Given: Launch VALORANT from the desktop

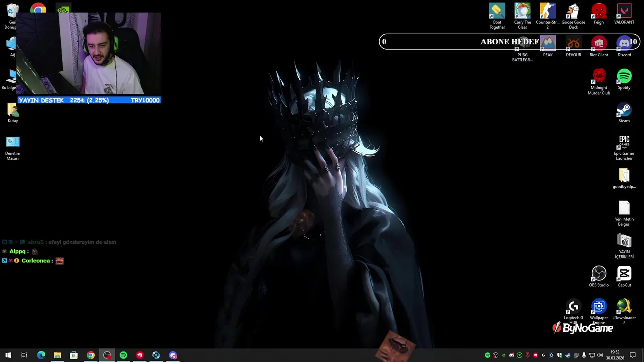Looking at the screenshot, I should [624, 14].
